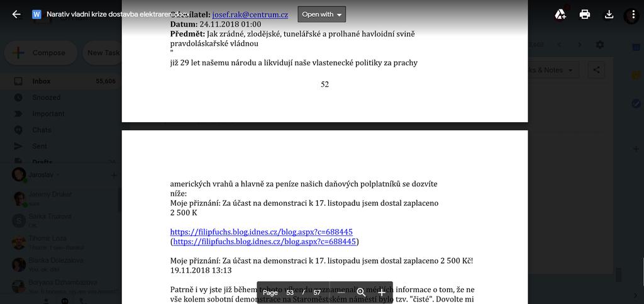Click the Word document file icon
644x304 pixels.
point(36,14)
